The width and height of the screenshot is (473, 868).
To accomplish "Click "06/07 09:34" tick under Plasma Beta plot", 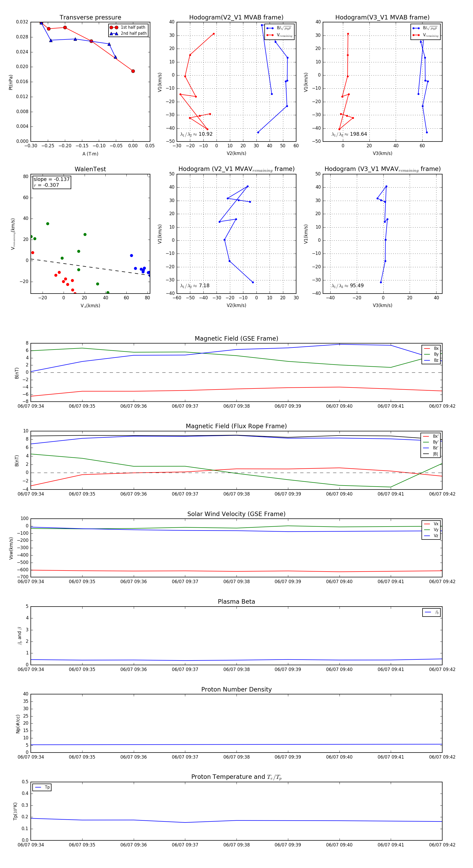I will coord(31,669).
